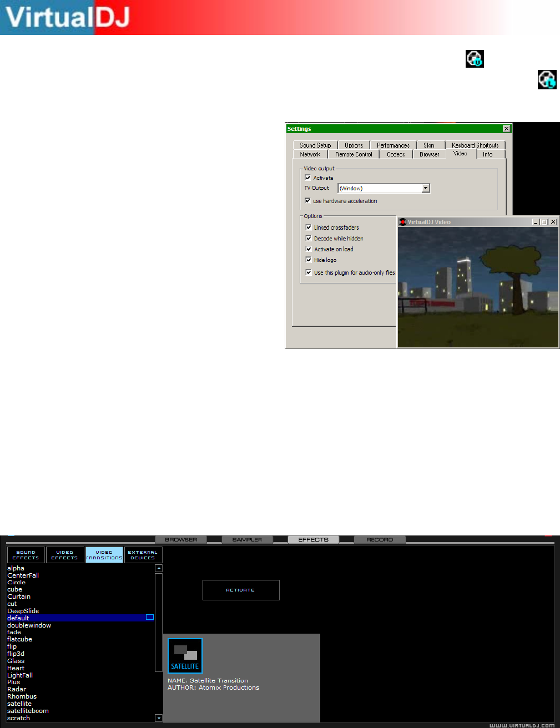Switch to BROWSER panel tab
The height and width of the screenshot is (728, 560).
click(181, 539)
